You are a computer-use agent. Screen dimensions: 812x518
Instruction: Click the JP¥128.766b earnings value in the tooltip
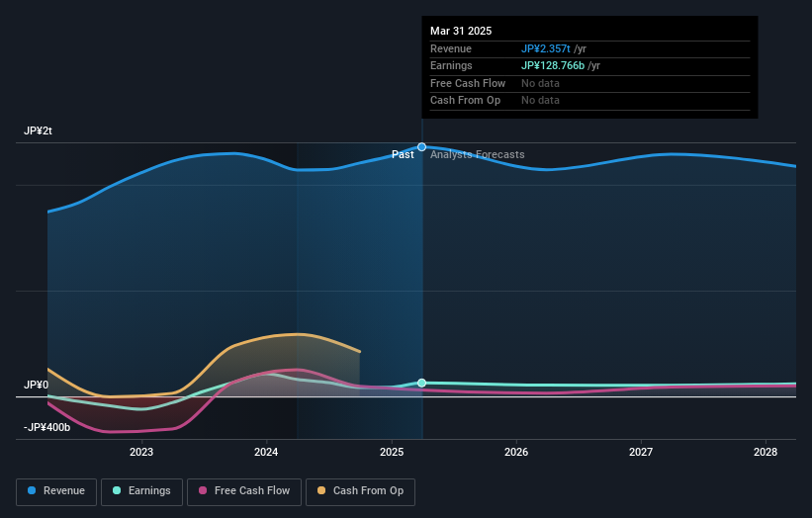tap(553, 65)
